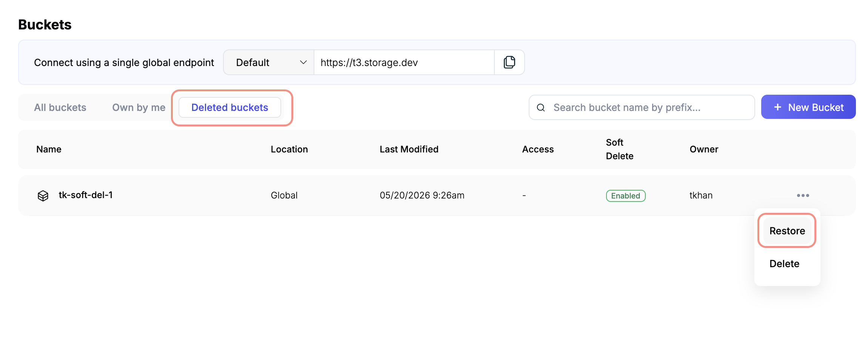Click the bucket cube icon beside tk-soft-del-1
868x360 pixels.
pyautogui.click(x=43, y=195)
